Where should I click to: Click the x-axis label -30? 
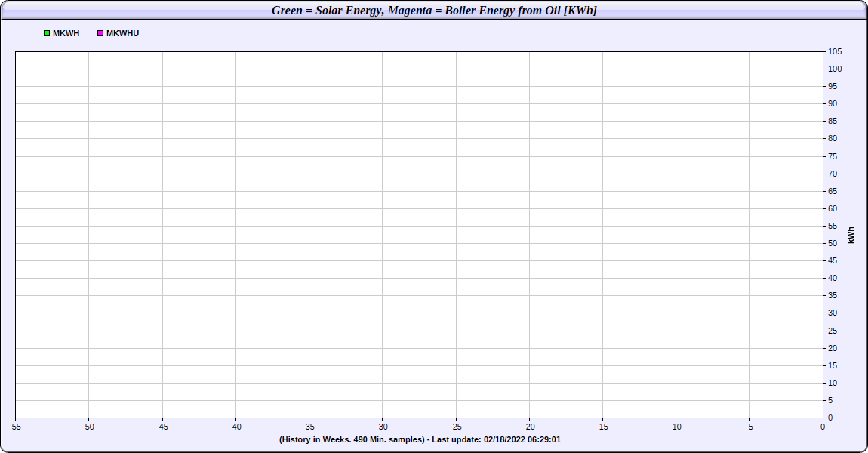click(x=382, y=427)
